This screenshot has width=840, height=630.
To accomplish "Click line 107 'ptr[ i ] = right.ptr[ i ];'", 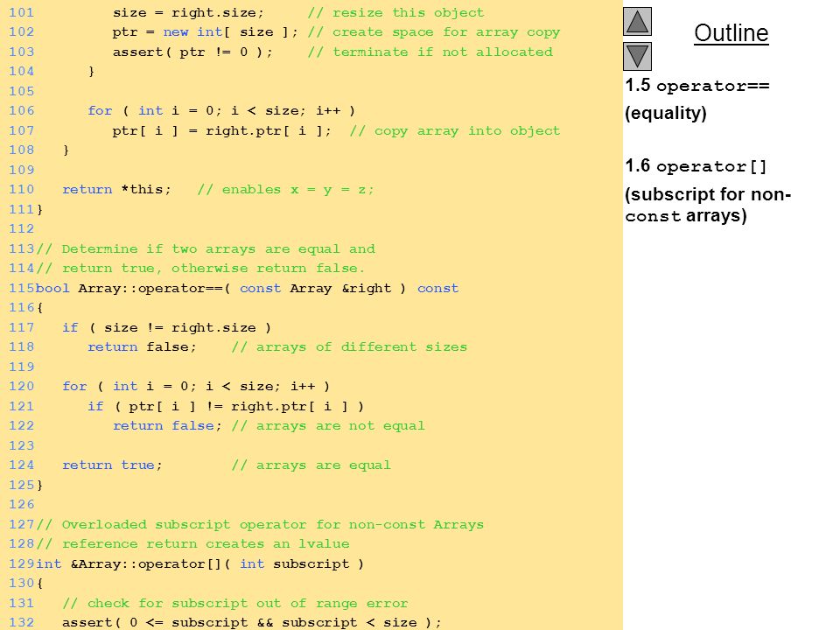I will [221, 130].
